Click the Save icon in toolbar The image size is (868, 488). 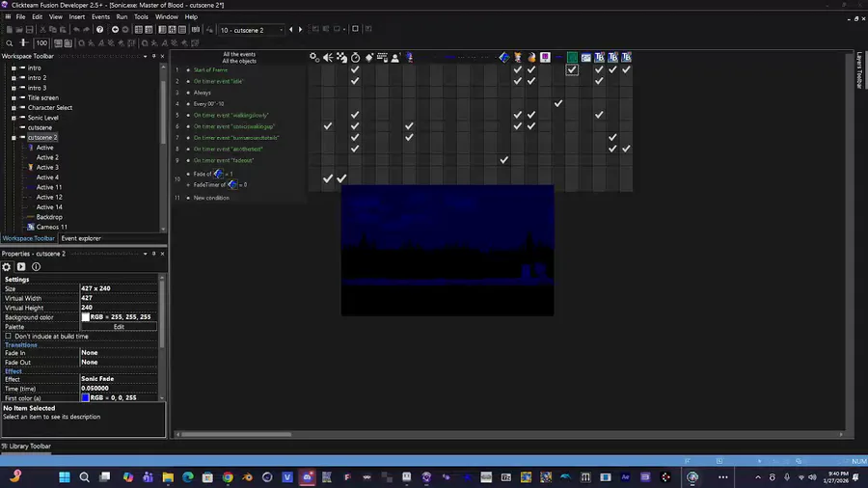coord(29,29)
